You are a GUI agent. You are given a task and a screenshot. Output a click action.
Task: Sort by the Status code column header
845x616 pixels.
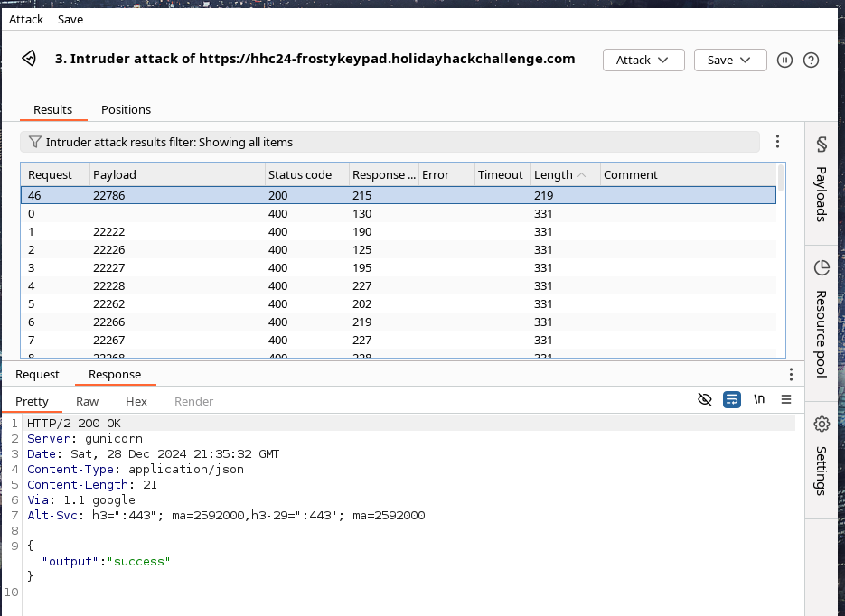(x=307, y=174)
